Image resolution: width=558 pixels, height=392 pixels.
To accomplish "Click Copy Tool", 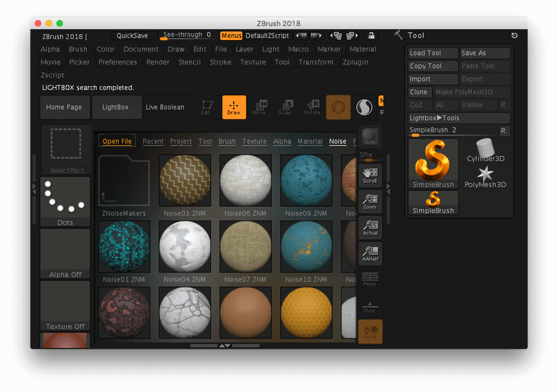I will tap(433, 66).
